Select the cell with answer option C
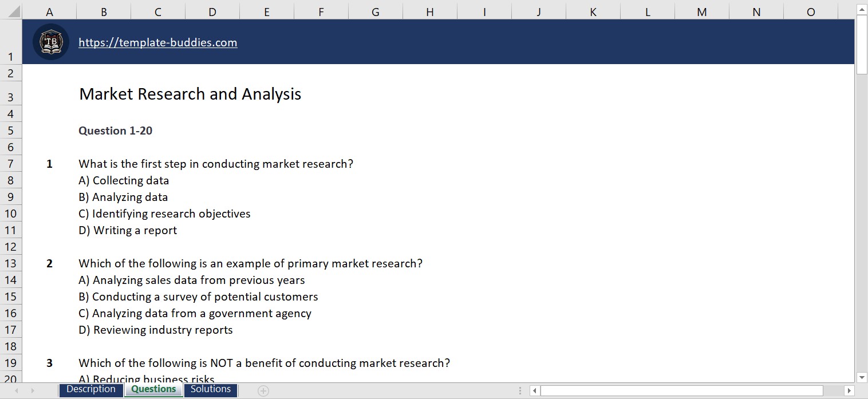The image size is (868, 399). pos(164,214)
